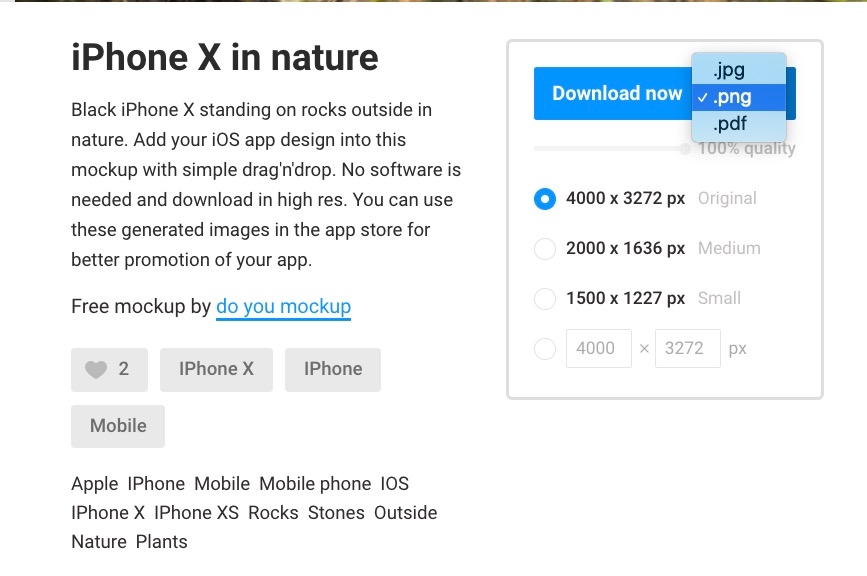This screenshot has height=576, width=867.
Task: Click the IPhone XS keyword
Action: pos(196,513)
